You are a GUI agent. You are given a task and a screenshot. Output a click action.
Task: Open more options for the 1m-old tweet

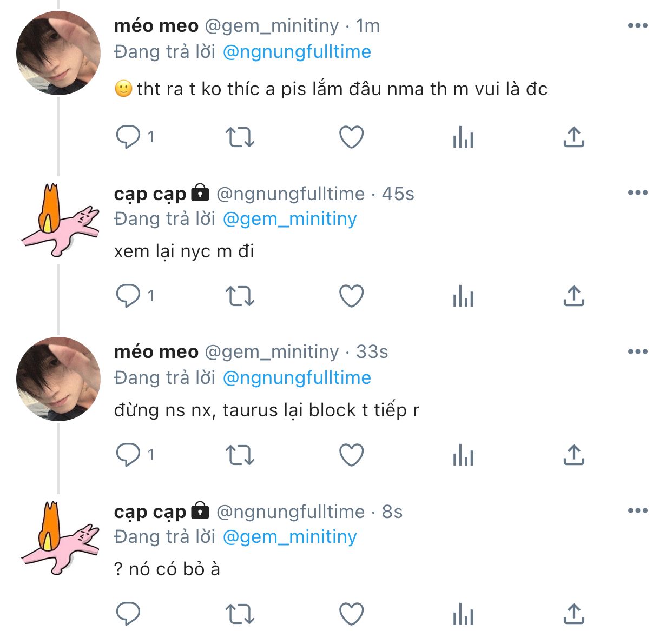(x=638, y=25)
